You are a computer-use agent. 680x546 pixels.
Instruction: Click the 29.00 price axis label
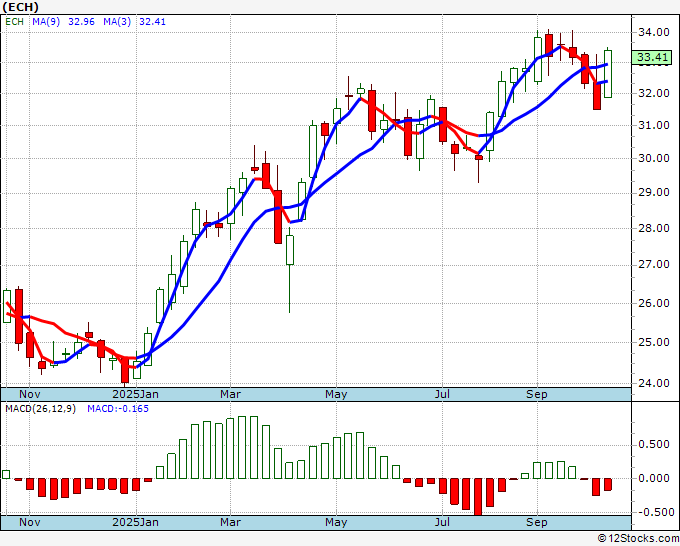point(653,193)
